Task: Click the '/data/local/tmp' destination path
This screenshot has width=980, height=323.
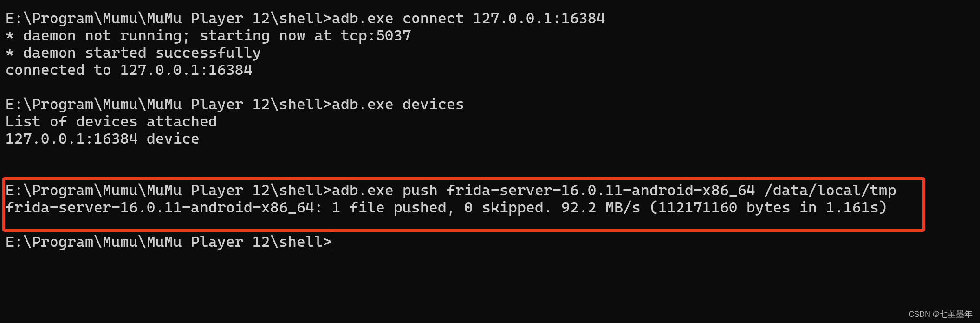Action: click(x=830, y=191)
